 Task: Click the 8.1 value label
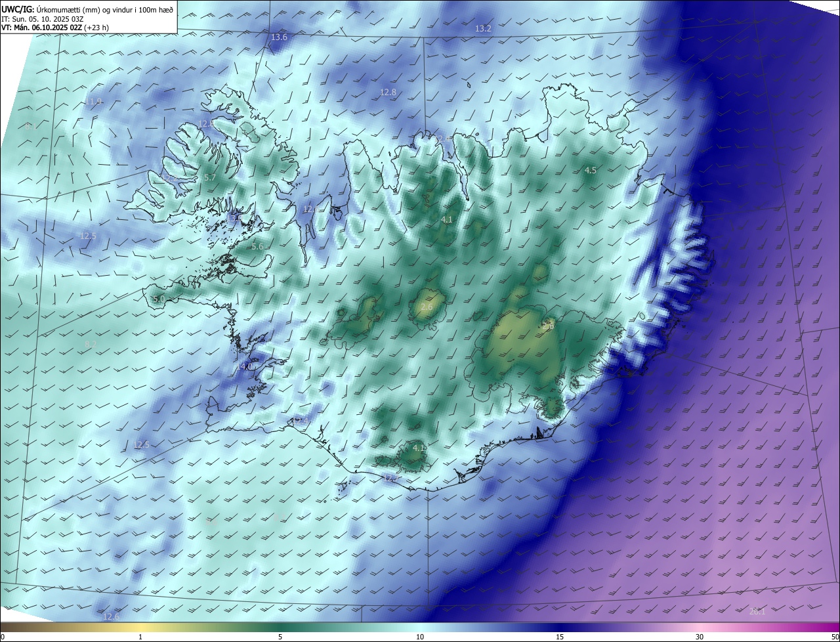coord(31,126)
